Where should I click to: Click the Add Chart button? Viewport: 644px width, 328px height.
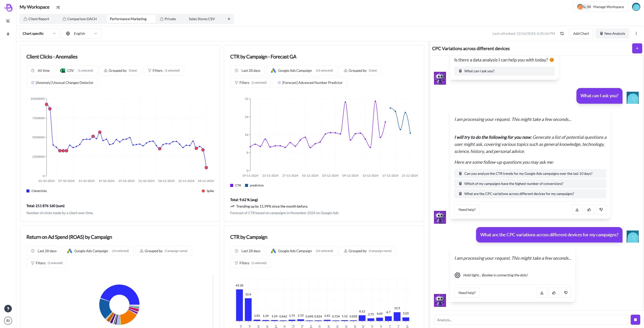(581, 33)
